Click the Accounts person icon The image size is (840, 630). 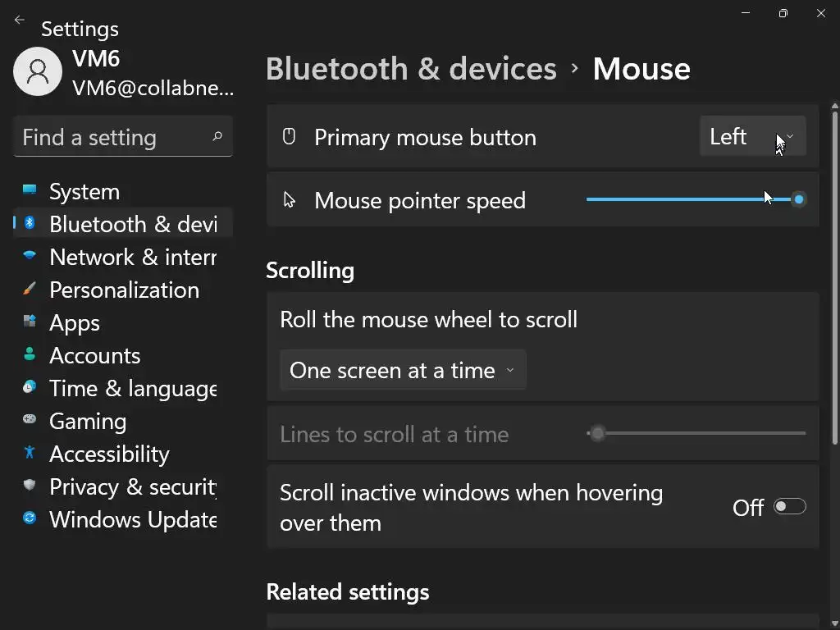[x=30, y=354]
